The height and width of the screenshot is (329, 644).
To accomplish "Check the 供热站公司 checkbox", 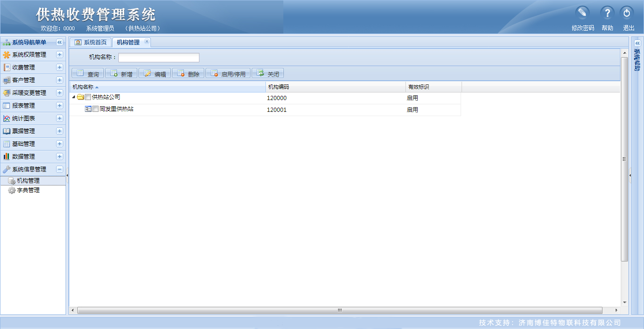I will point(88,97).
